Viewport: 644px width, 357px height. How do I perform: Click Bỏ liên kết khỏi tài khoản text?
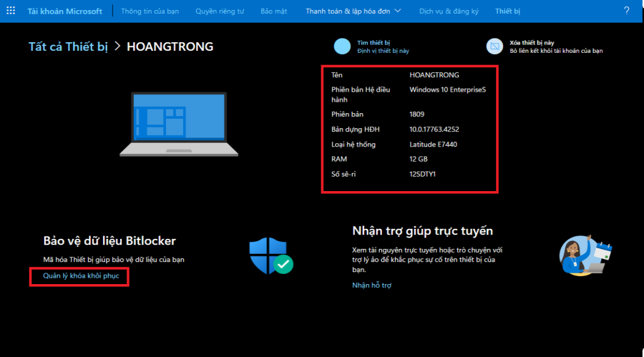pyautogui.click(x=556, y=51)
